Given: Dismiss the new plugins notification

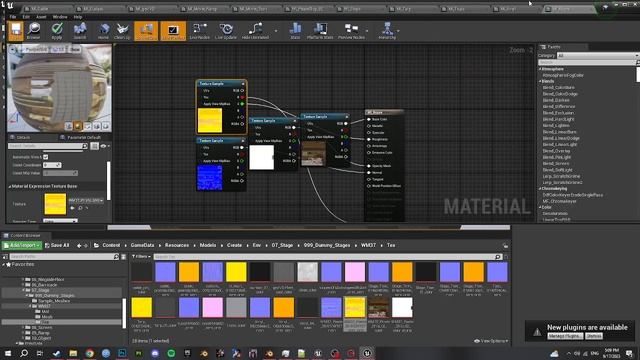Looking at the screenshot, I should (593, 336).
